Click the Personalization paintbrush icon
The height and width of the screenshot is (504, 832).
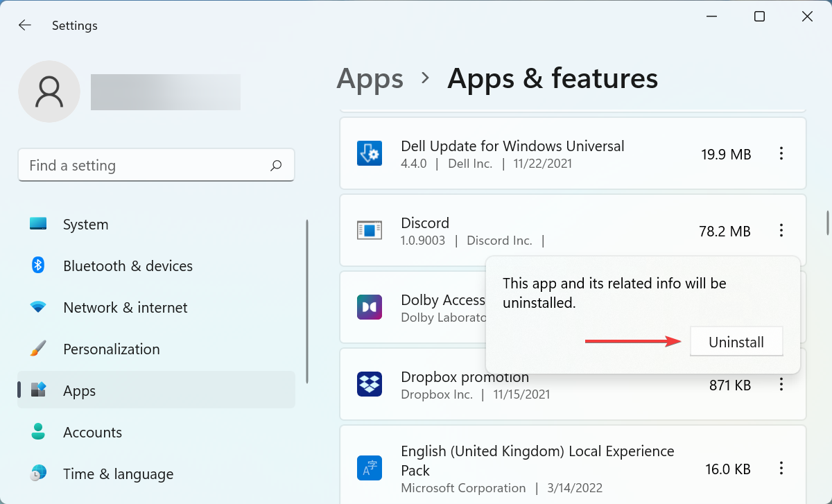coord(38,349)
